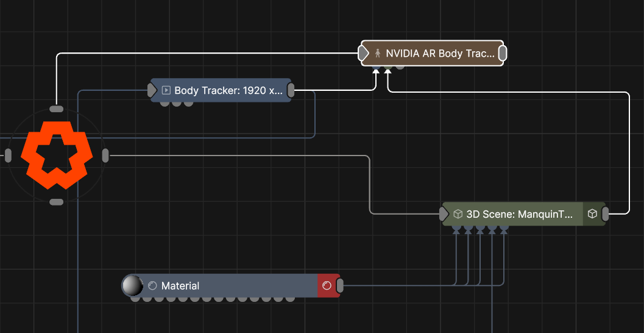Click output port of 3D Scene node
Image resolution: width=644 pixels, height=333 pixels.
tap(605, 214)
